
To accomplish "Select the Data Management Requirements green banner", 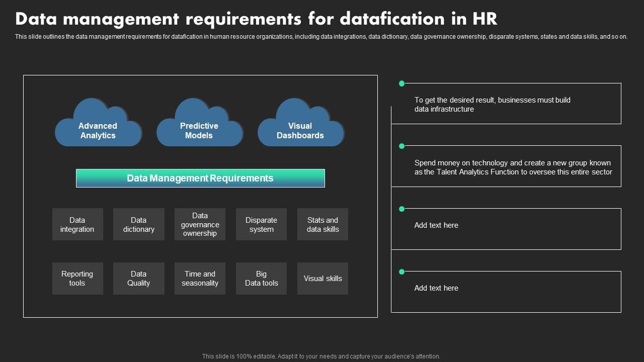I will (x=200, y=178).
